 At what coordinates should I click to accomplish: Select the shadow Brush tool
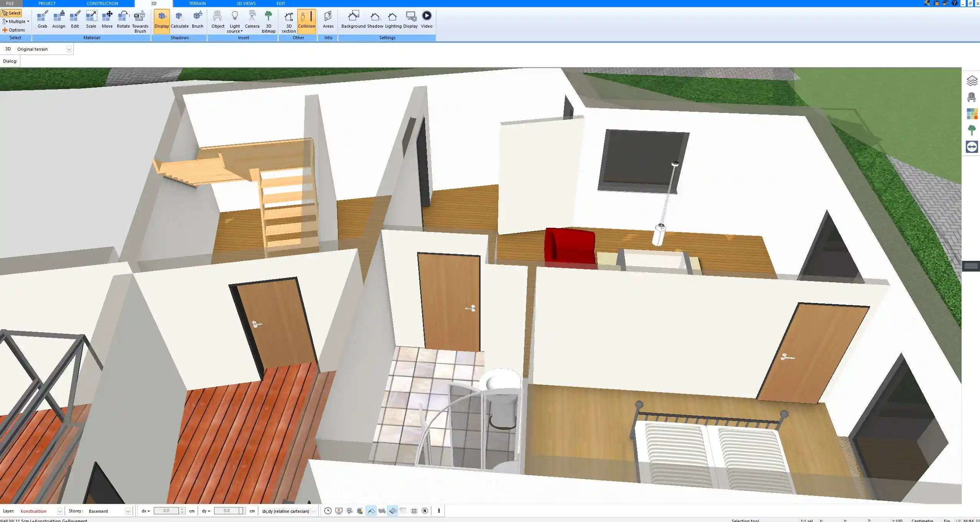pos(198,20)
